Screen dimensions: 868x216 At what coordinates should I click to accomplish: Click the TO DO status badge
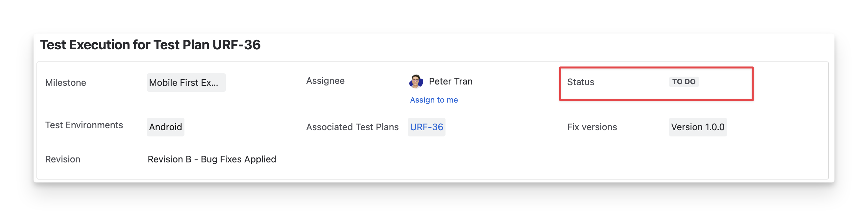pos(683,82)
